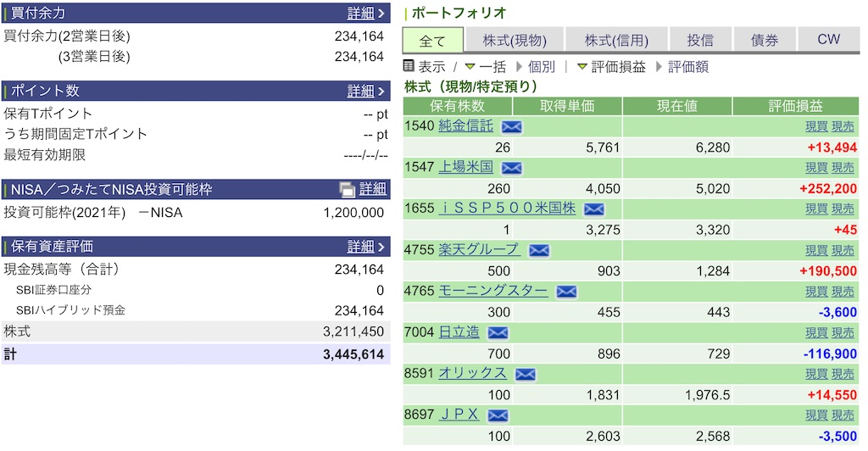Click the +252,200 評価損益 value
868x451 pixels.
click(828, 189)
